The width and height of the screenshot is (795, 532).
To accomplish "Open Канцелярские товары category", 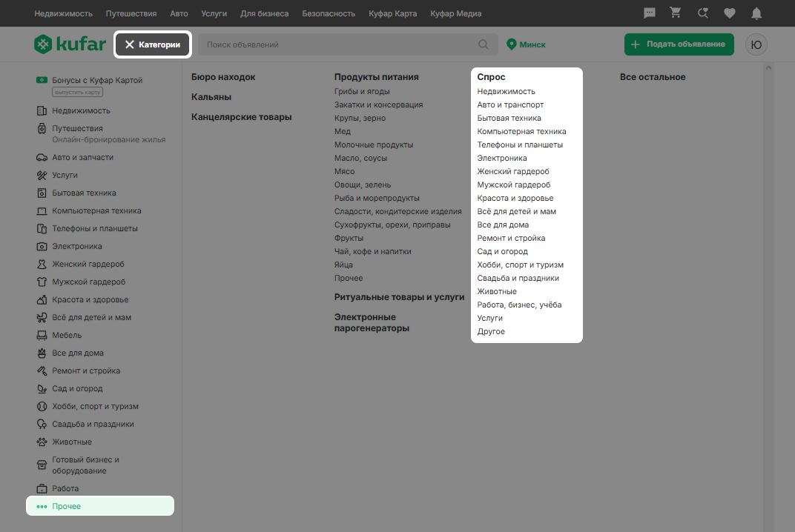I will click(x=241, y=117).
